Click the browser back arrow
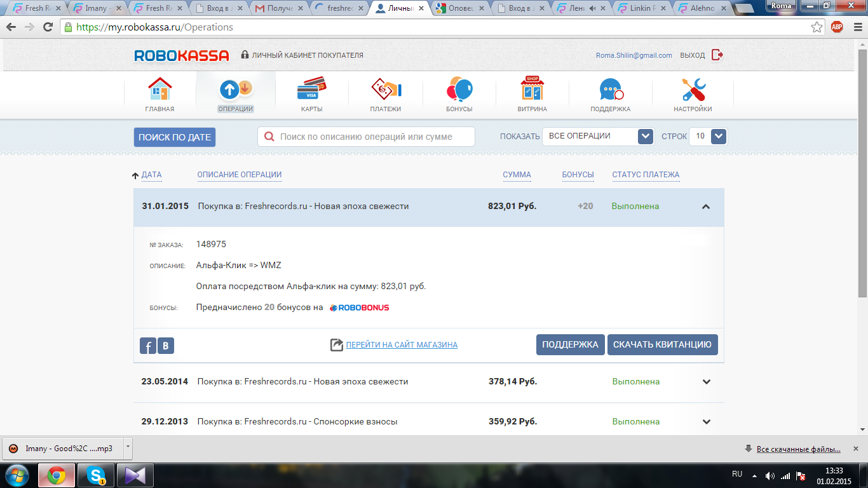868x488 pixels. click(x=11, y=27)
